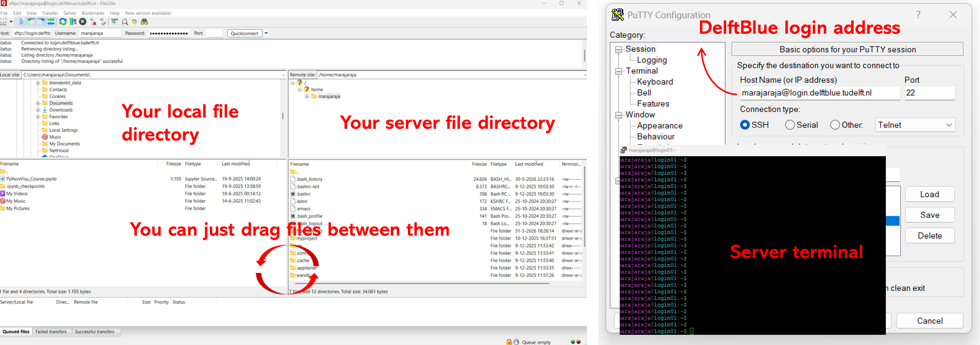
Task: Select Keyboard in PuTTY category tree
Action: click(x=655, y=82)
